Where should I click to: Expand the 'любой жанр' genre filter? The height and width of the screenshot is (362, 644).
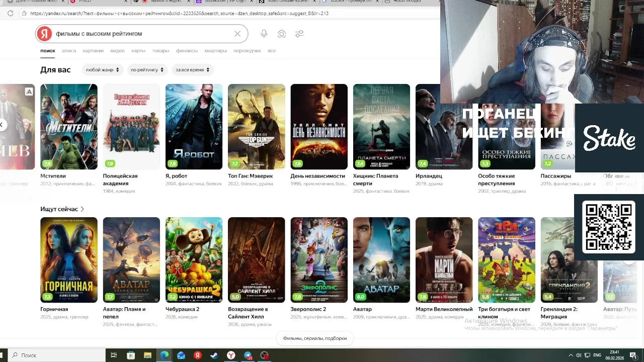tap(102, 70)
